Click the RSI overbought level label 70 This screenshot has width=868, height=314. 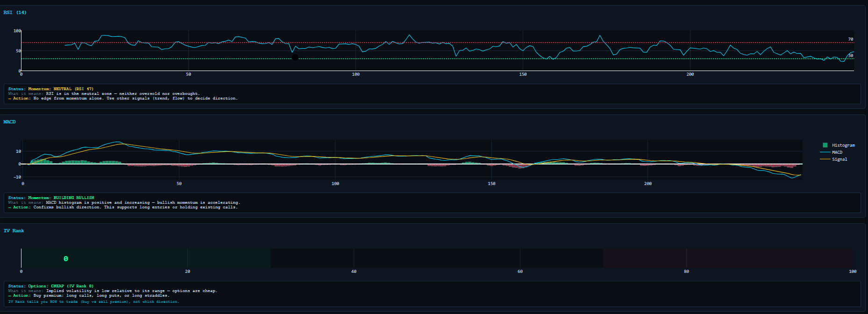(x=851, y=39)
